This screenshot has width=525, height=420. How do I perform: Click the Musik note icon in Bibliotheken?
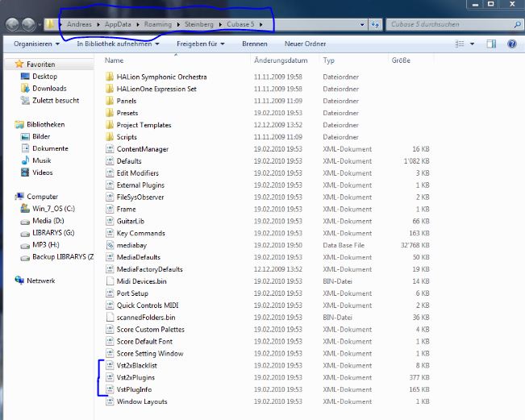[x=25, y=160]
